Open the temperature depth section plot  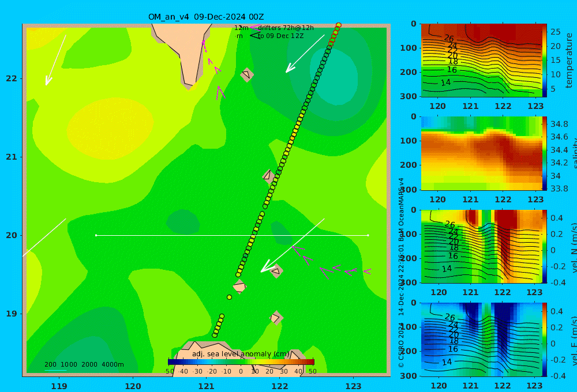[x=481, y=61]
